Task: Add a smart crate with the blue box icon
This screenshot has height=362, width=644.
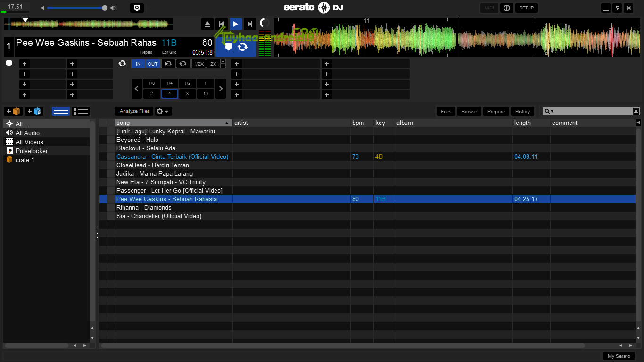Action: coord(34,111)
